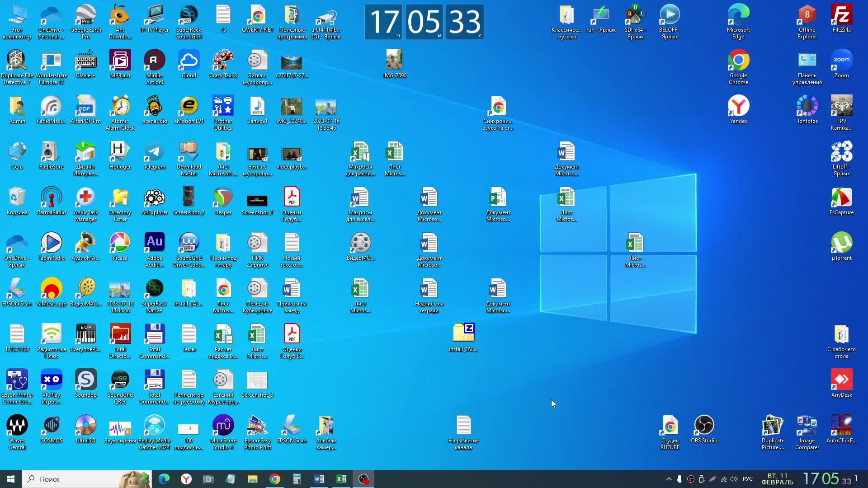
Task: Open MuseScore Studio 4 shortcut
Action: pyautogui.click(x=223, y=432)
